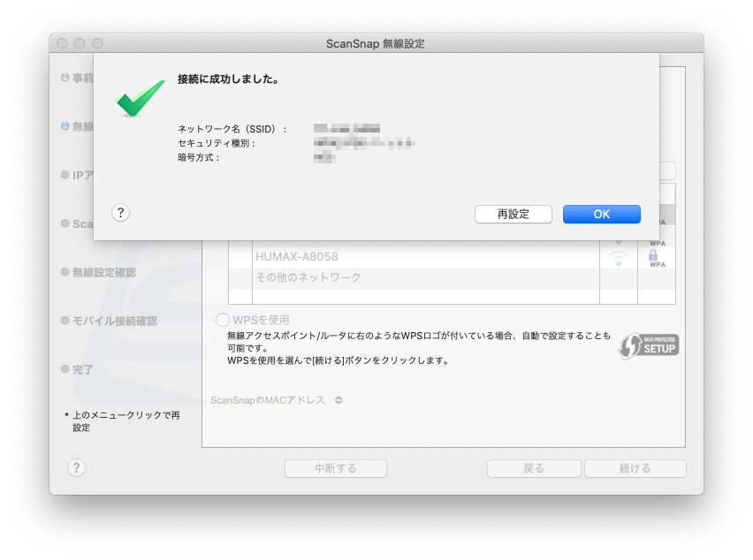Confirm the connection success dialog with OK
753x560 pixels.
[x=601, y=214]
